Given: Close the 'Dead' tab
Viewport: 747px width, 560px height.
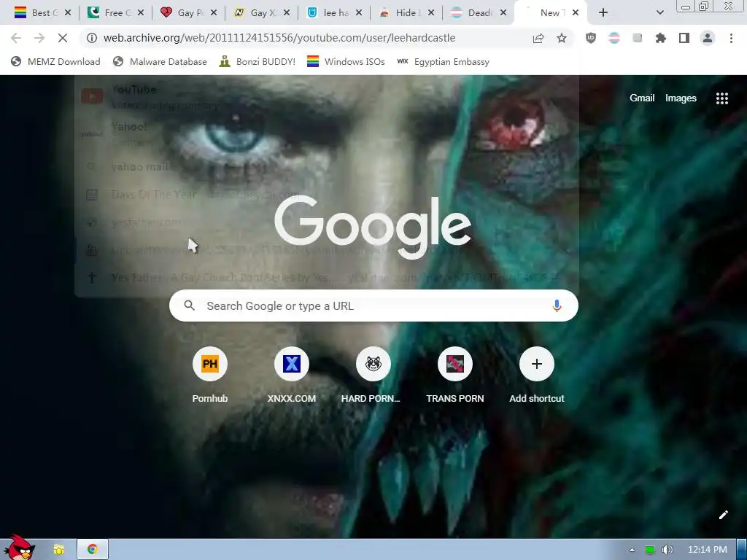Looking at the screenshot, I should [x=503, y=13].
